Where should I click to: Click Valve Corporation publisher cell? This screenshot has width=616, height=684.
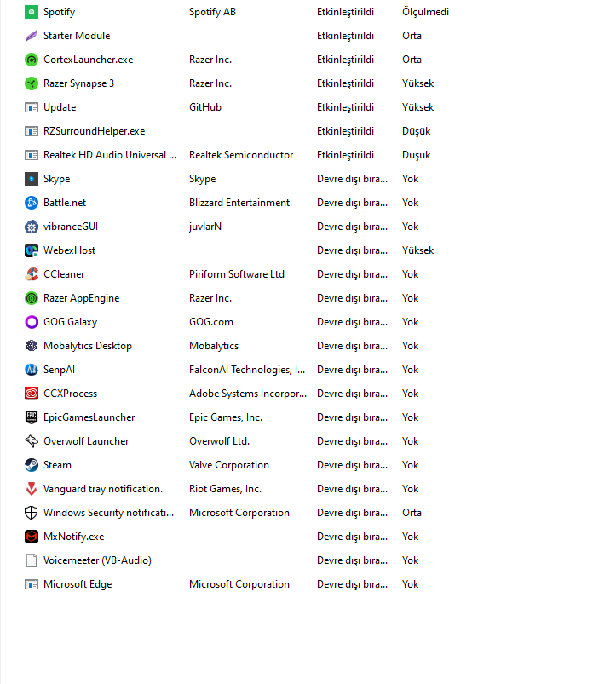(229, 465)
